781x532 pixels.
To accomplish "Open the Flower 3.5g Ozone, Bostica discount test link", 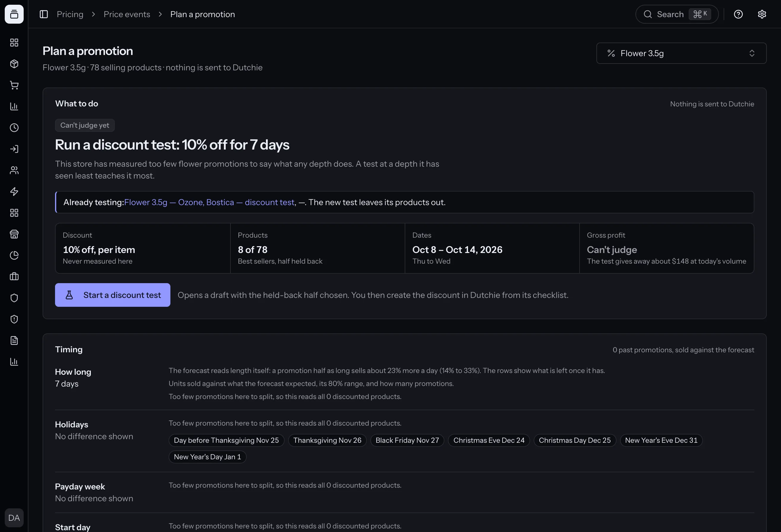I will click(209, 202).
